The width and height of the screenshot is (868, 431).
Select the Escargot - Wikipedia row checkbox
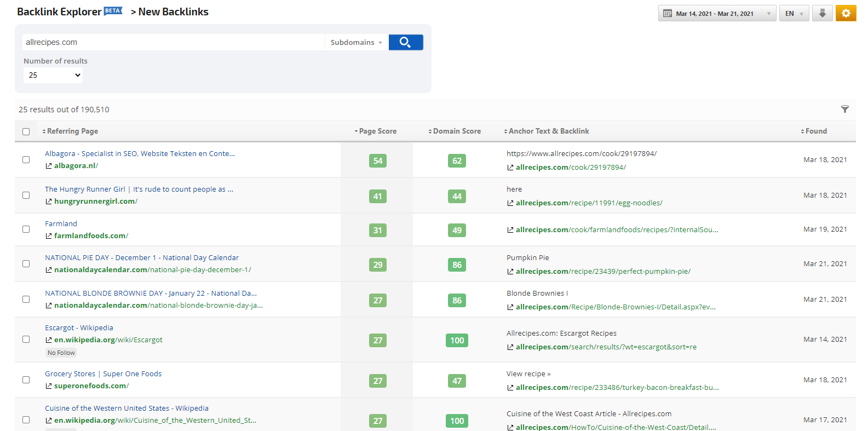coord(26,339)
